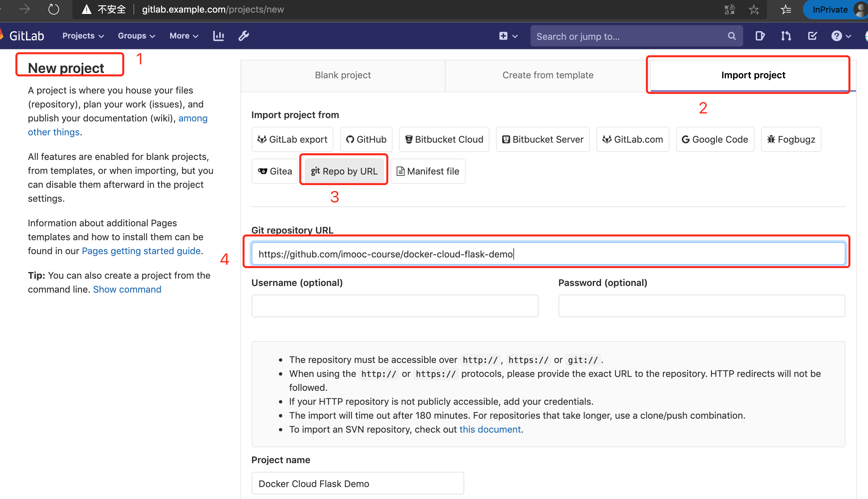Click the Git repository URL field
This screenshot has width=868, height=499.
pyautogui.click(x=548, y=253)
